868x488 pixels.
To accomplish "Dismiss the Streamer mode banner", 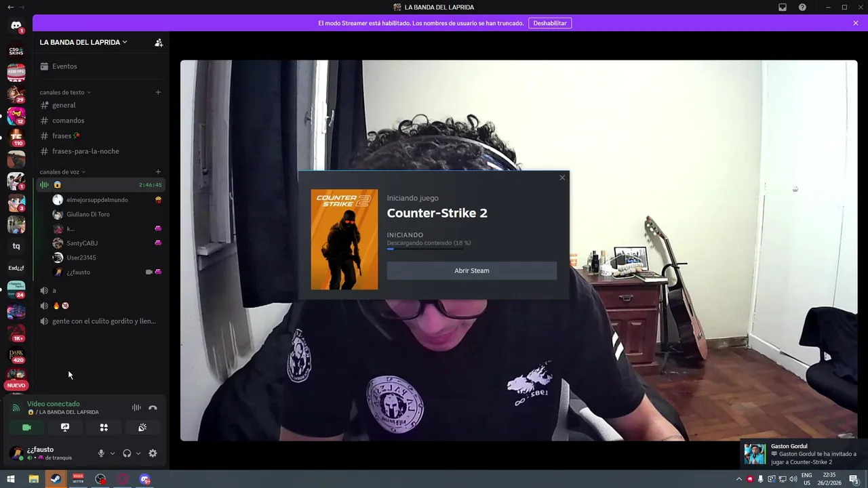I will click(x=856, y=23).
